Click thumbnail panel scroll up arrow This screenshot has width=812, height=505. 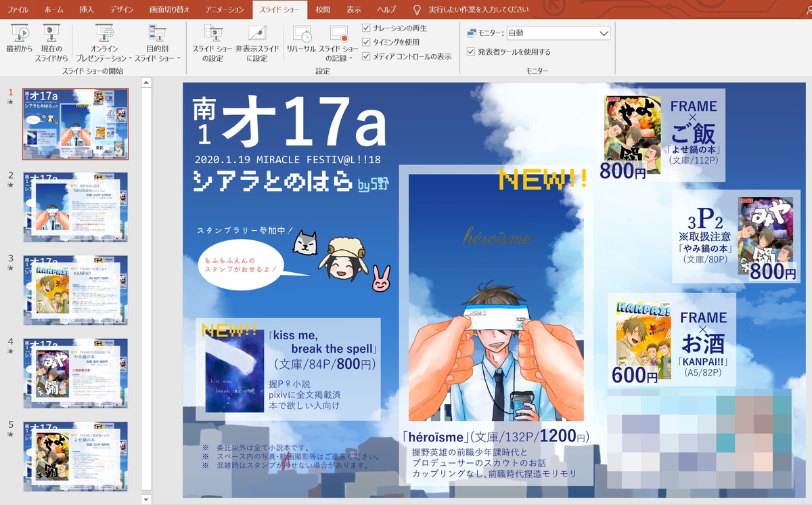coord(146,83)
